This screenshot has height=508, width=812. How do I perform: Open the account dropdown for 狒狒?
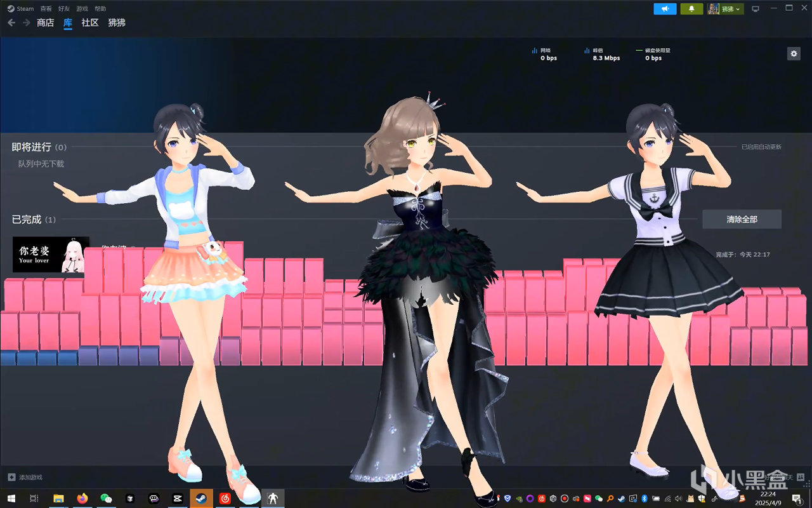tap(726, 9)
